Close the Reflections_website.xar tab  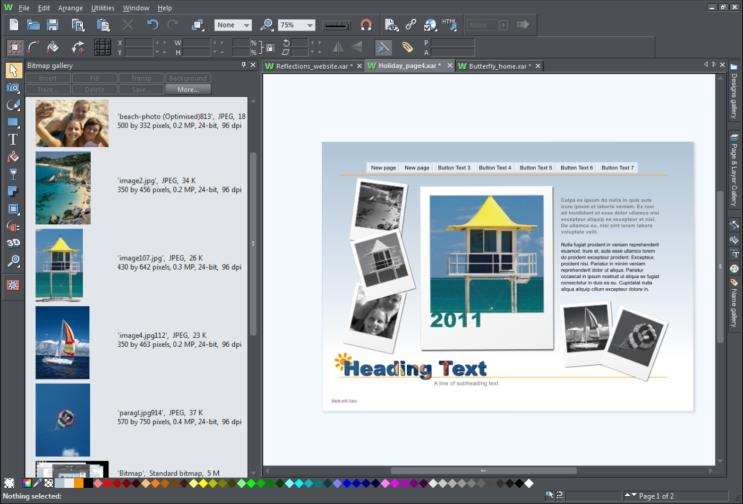point(359,66)
